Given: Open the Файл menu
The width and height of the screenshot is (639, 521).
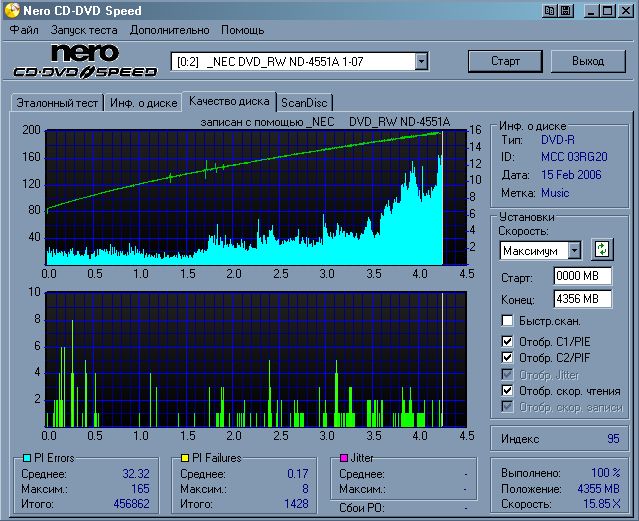Looking at the screenshot, I should 23,30.
